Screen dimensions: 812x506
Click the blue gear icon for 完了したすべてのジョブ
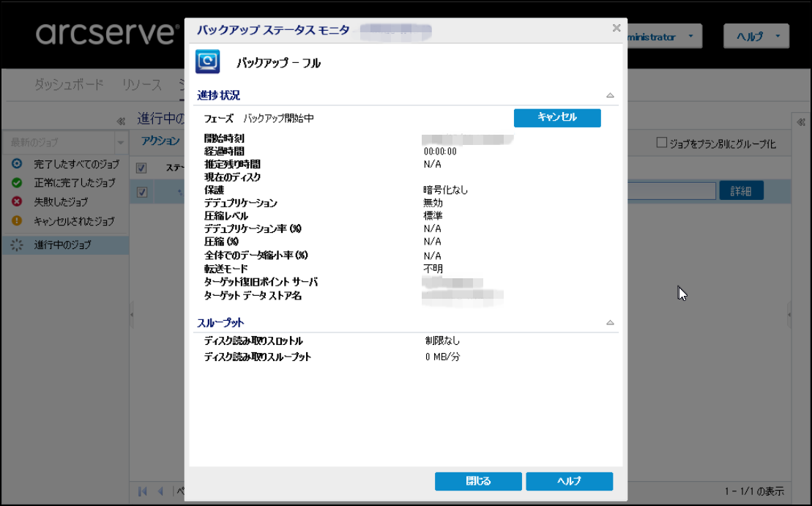click(x=17, y=164)
